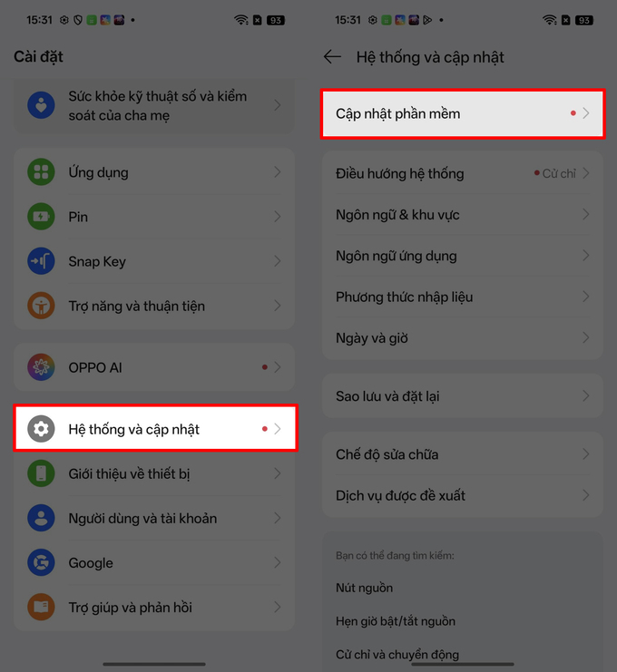The image size is (617, 672).
Task: Tap the Google icon in settings
Action: (x=41, y=562)
